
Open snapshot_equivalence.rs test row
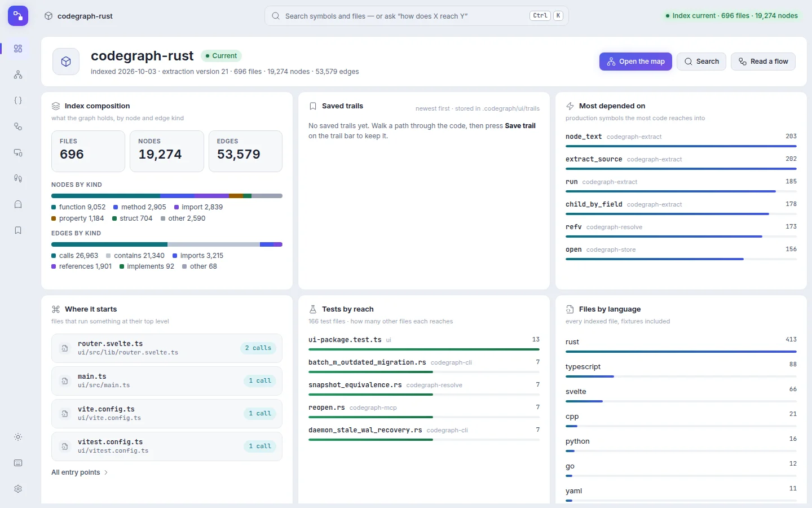424,389
